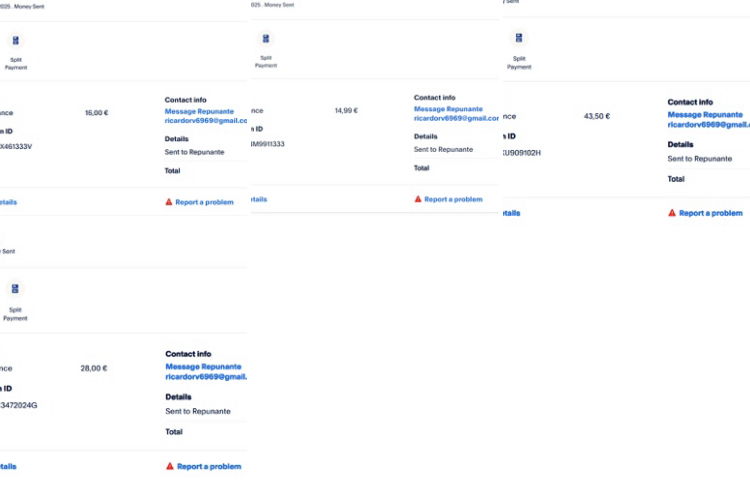Screen dimensions: 750x487
Task: Click 'Contact info' heading in 43,50 € transaction
Action: click(690, 102)
